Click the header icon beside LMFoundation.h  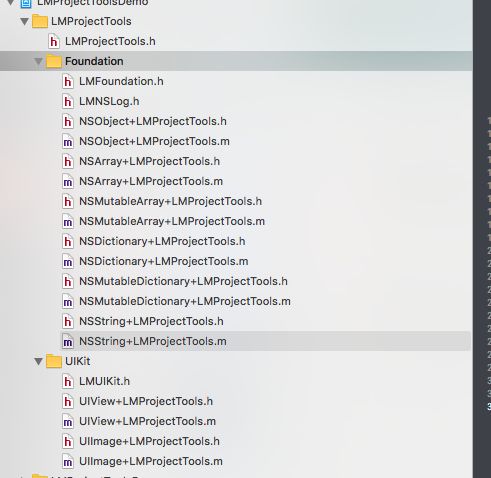coord(68,81)
